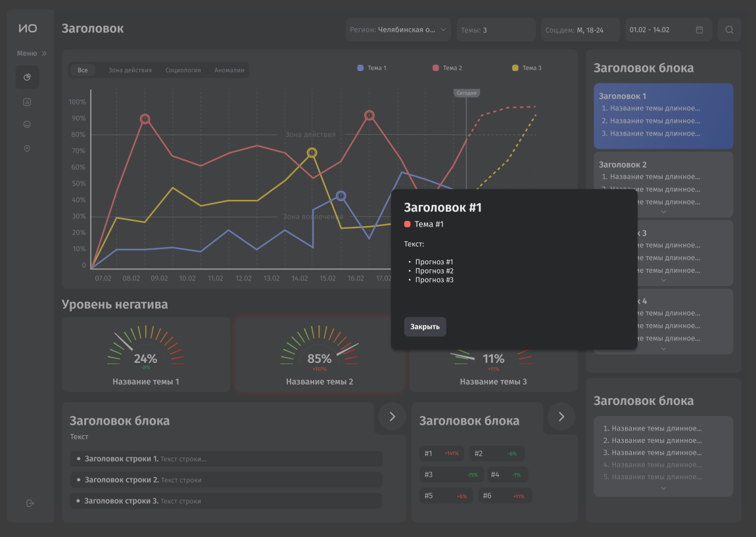The width and height of the screenshot is (756, 537).
Task: Select the 85% gauge Название темы 2
Action: pyautogui.click(x=319, y=354)
